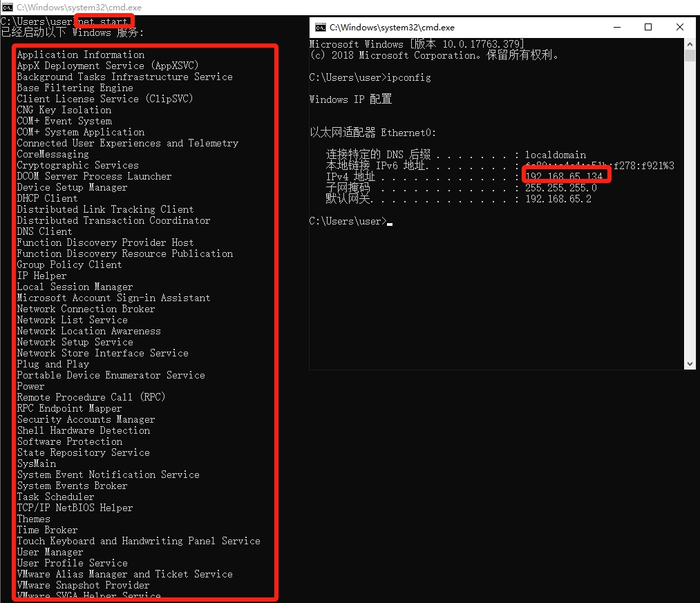The height and width of the screenshot is (603, 700).
Task: Click the IPv4 address 192.168.65.134
Action: pos(565,177)
